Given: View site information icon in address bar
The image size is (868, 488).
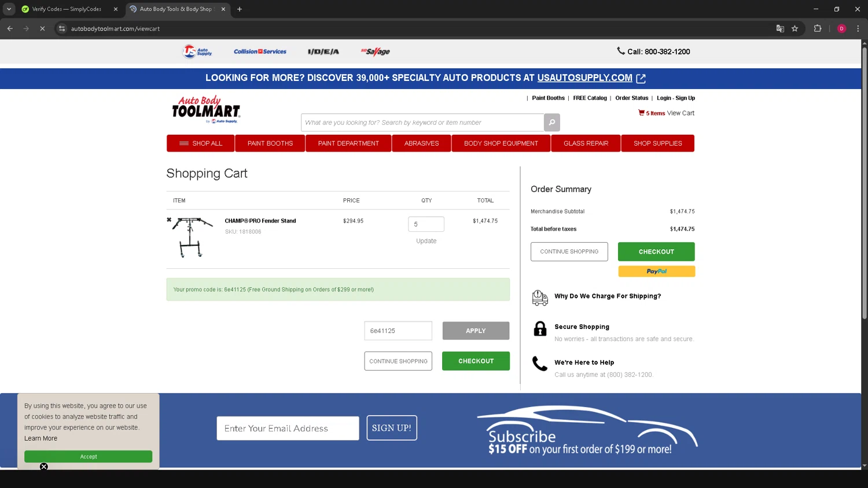Looking at the screenshot, I should 62,28.
